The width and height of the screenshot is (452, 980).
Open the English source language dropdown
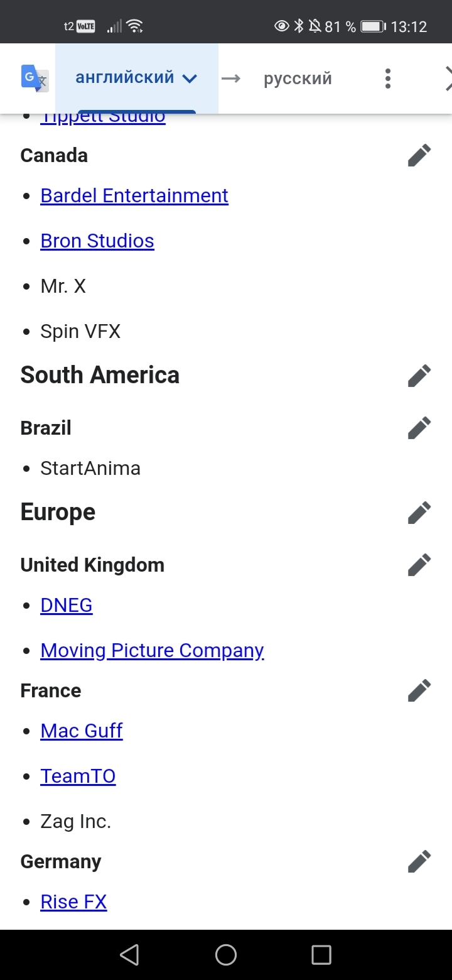[136, 79]
